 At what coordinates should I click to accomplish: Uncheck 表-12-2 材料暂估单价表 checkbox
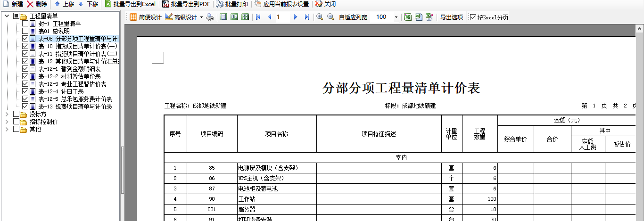click(x=25, y=76)
